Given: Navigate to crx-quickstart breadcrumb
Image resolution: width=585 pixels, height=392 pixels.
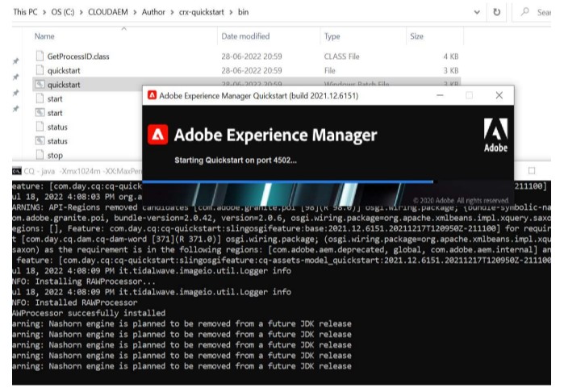Looking at the screenshot, I should [x=202, y=12].
